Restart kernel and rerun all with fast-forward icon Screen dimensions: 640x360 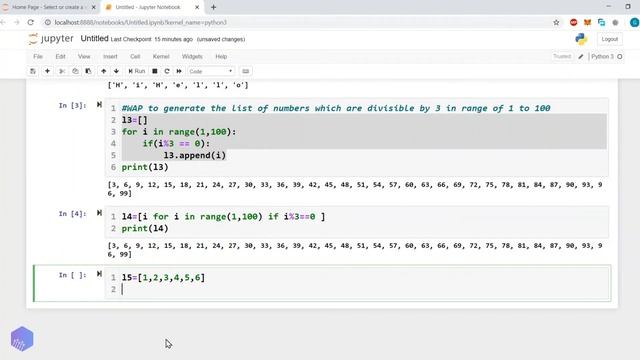pyautogui.click(x=179, y=71)
